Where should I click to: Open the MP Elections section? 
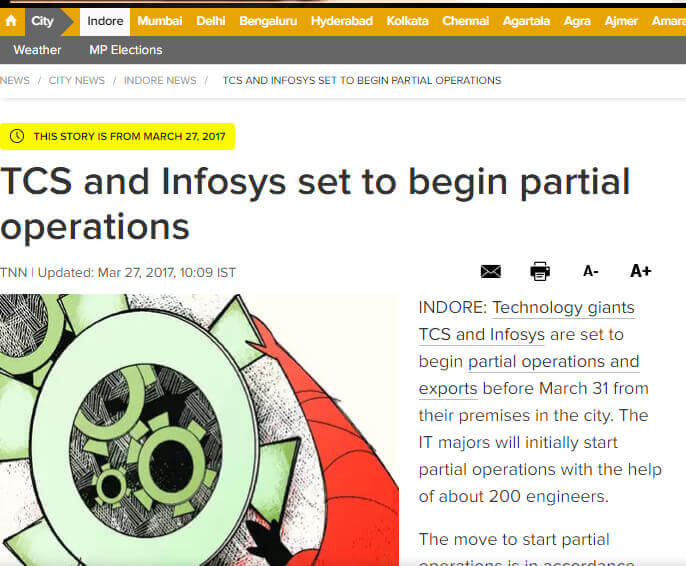pyautogui.click(x=125, y=50)
